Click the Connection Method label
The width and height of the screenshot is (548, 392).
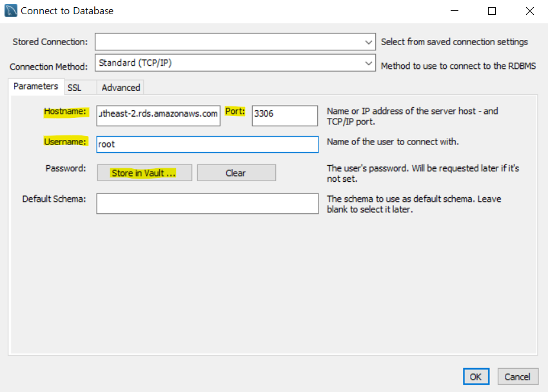pos(48,67)
